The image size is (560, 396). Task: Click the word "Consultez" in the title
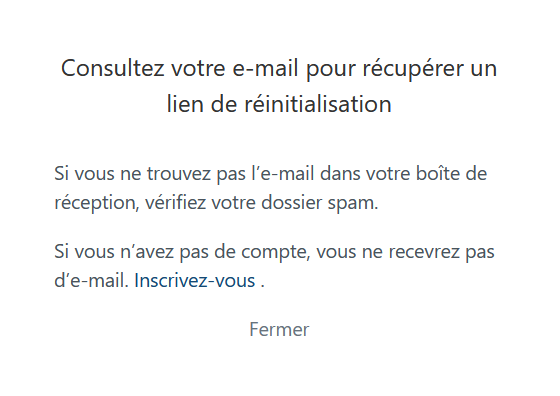pos(112,68)
